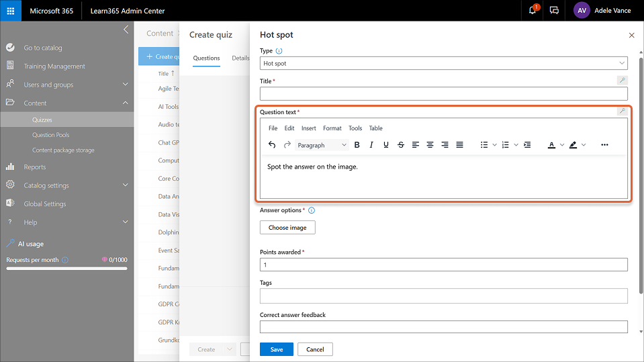
Task: Collapse the Content section in sidebar
Action: click(125, 103)
